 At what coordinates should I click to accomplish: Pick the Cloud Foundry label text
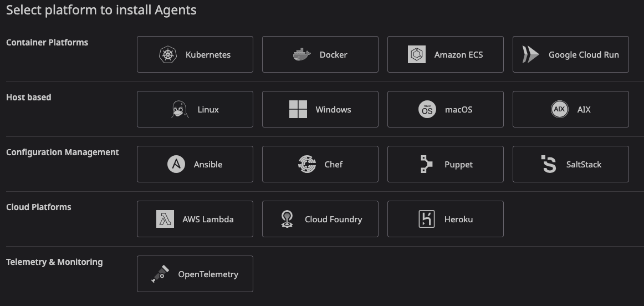333,220
